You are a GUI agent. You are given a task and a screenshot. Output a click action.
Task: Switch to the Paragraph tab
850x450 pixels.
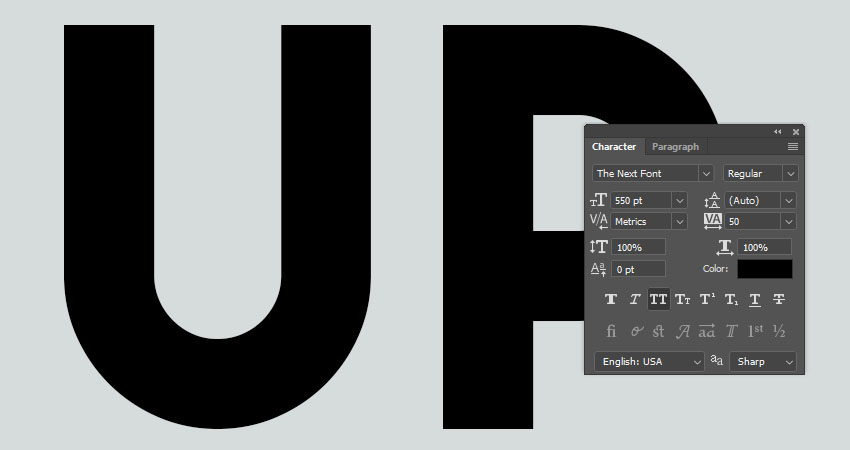(675, 147)
